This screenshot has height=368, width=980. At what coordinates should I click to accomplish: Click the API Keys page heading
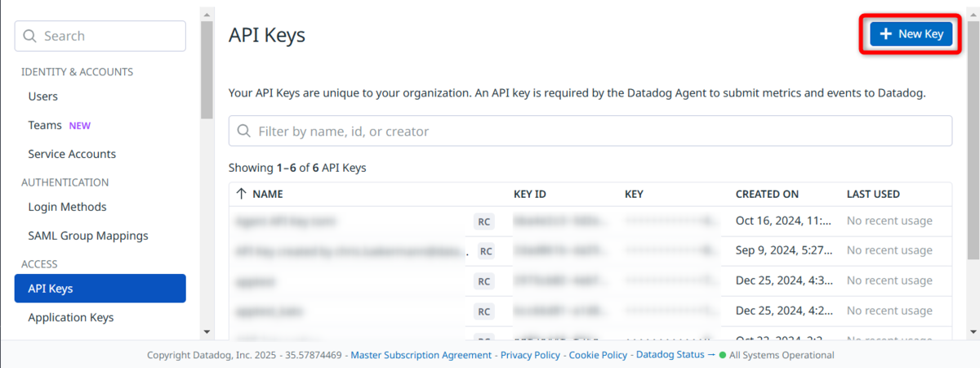tap(267, 34)
